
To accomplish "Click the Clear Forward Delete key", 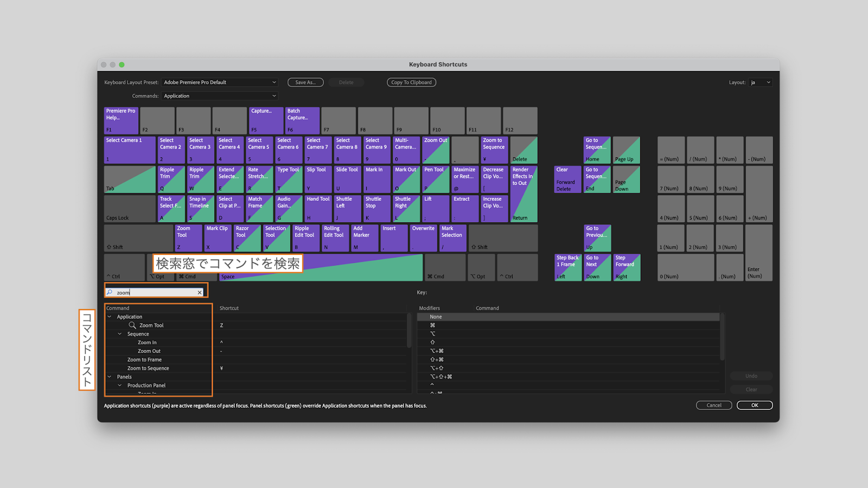I will click(567, 179).
